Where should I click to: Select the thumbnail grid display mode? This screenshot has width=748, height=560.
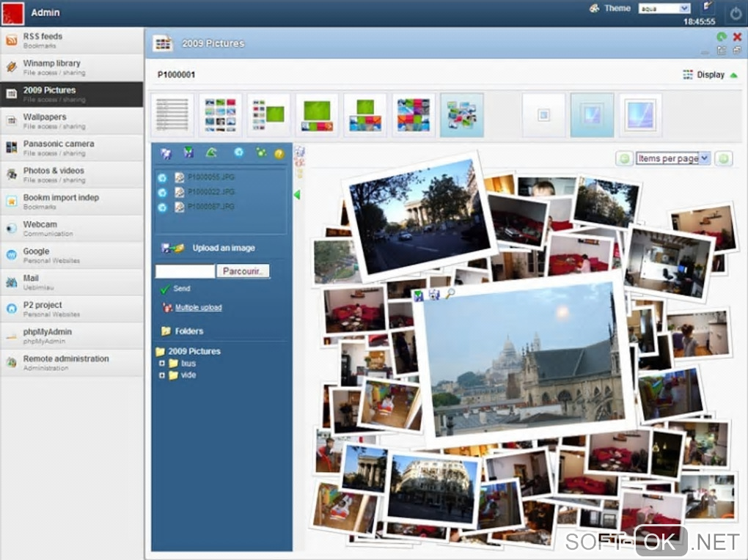click(x=221, y=115)
